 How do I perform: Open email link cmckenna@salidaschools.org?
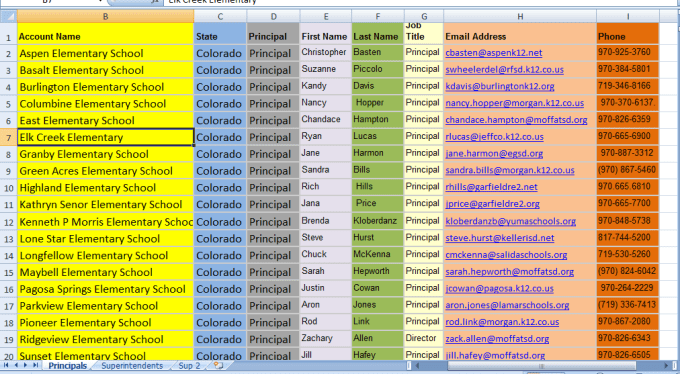coord(506,255)
